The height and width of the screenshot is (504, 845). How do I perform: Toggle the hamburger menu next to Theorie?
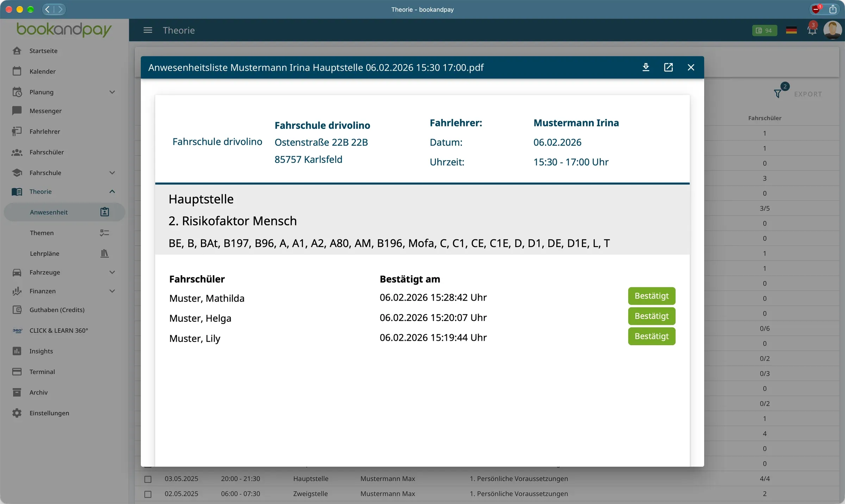coord(148,30)
